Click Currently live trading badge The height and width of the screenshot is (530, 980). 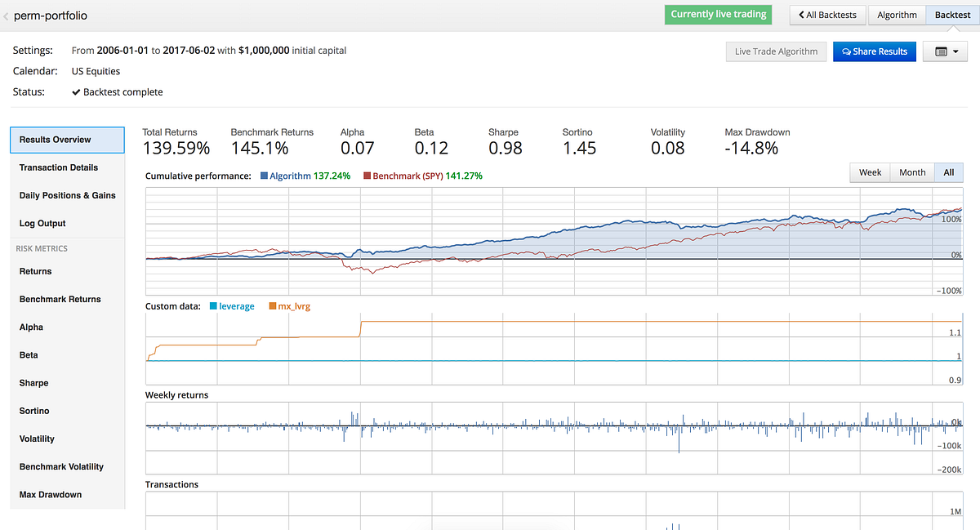coord(719,15)
